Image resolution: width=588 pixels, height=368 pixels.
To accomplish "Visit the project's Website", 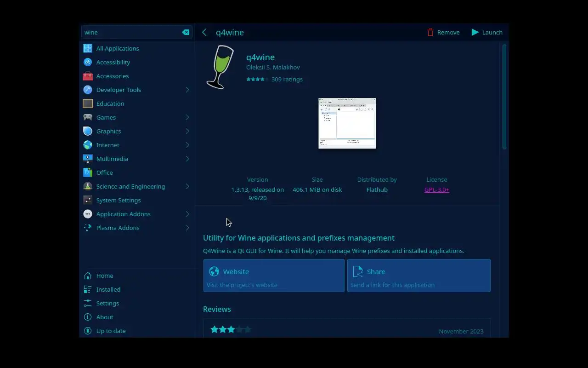I will click(274, 276).
